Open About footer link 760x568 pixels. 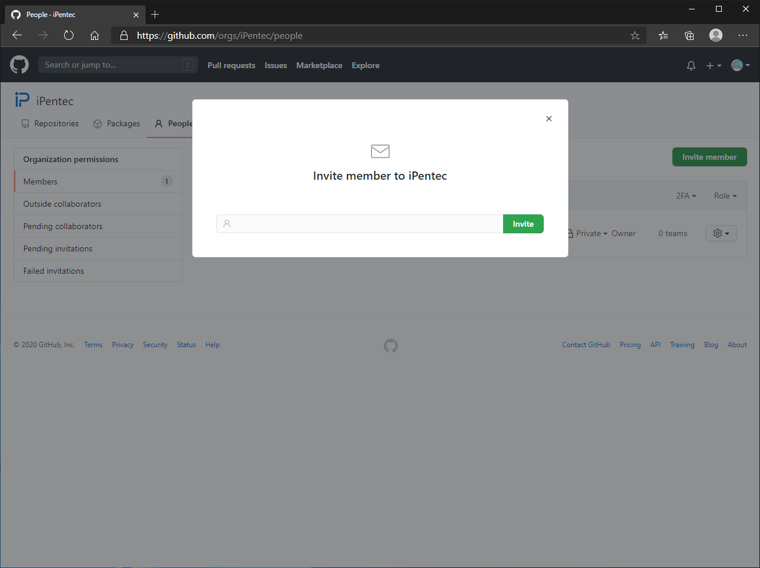[737, 345]
